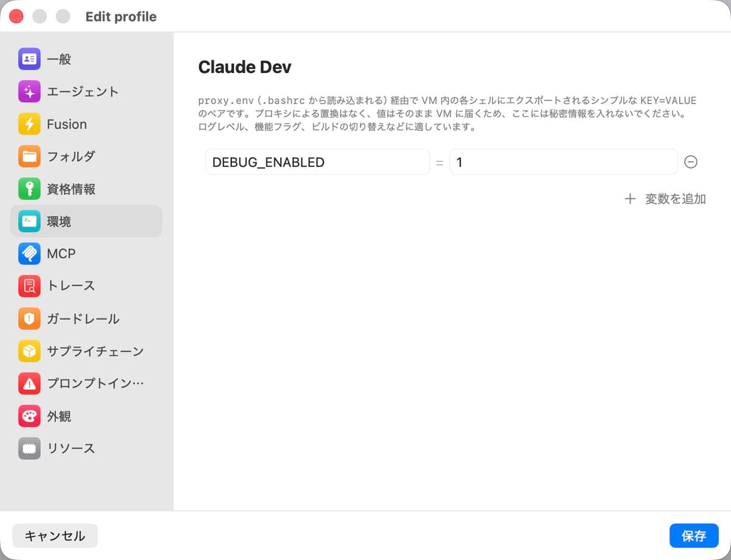The image size is (731, 560).
Task: Focus the value field containing 1
Action: 563,162
